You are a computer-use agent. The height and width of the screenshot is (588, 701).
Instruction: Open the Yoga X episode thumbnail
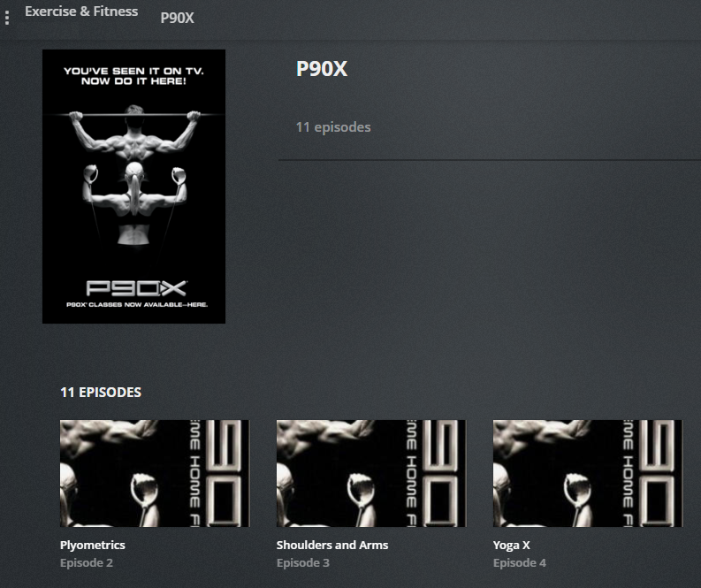pos(588,473)
